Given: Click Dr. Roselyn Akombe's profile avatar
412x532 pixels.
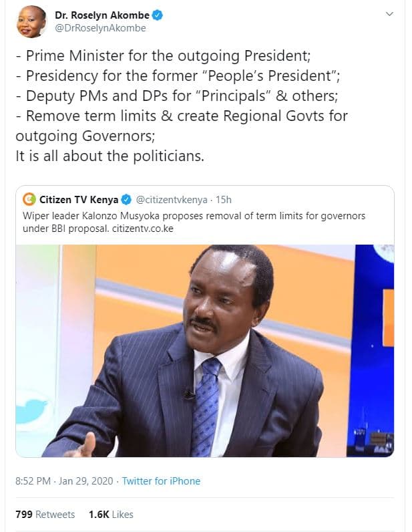Looking at the screenshot, I should point(32,21).
